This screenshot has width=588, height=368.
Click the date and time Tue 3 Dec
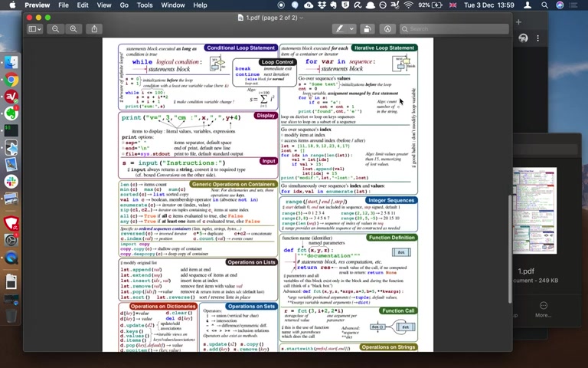point(489,5)
